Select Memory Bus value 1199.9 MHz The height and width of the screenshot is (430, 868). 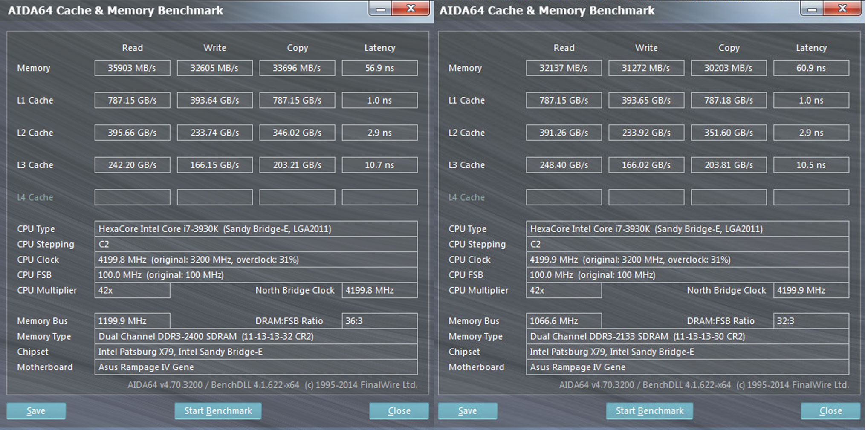point(132,321)
